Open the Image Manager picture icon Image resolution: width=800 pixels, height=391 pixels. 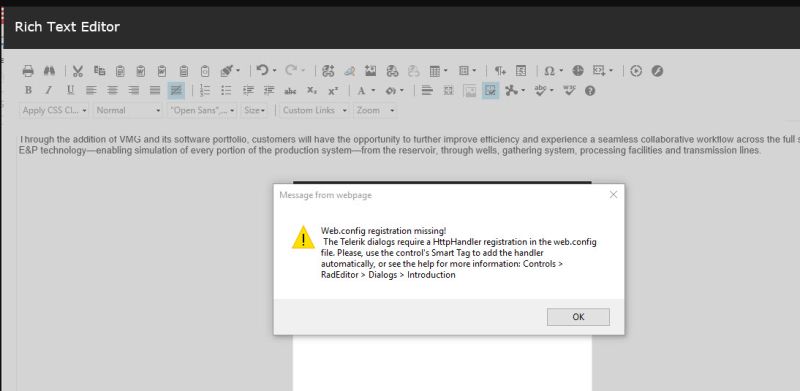(370, 71)
